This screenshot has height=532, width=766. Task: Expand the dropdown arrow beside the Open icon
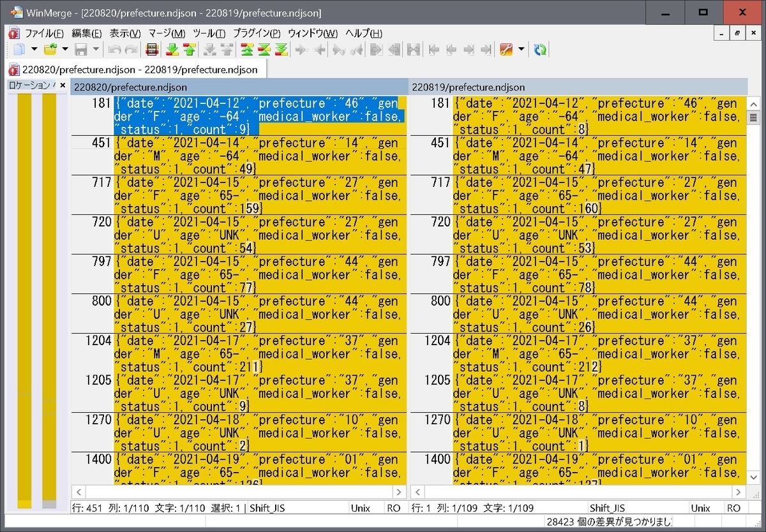pyautogui.click(x=64, y=49)
